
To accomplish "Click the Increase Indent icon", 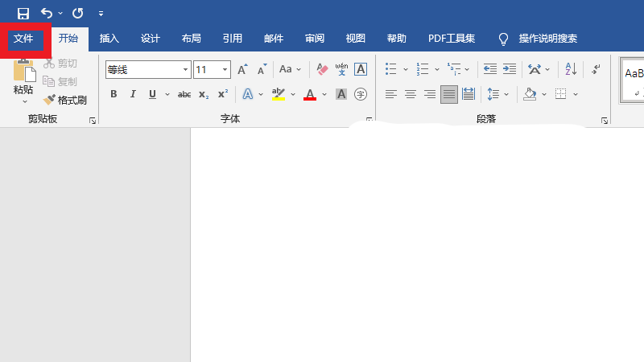I will [510, 69].
